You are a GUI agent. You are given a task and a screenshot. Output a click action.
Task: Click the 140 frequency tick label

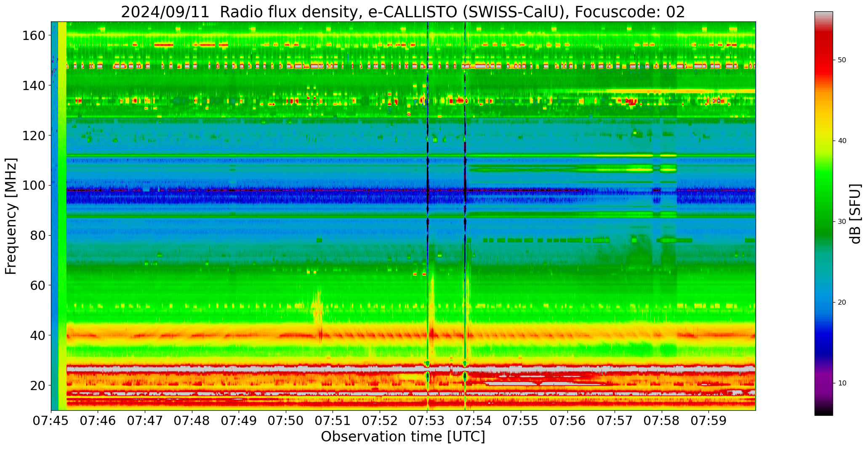(x=33, y=85)
